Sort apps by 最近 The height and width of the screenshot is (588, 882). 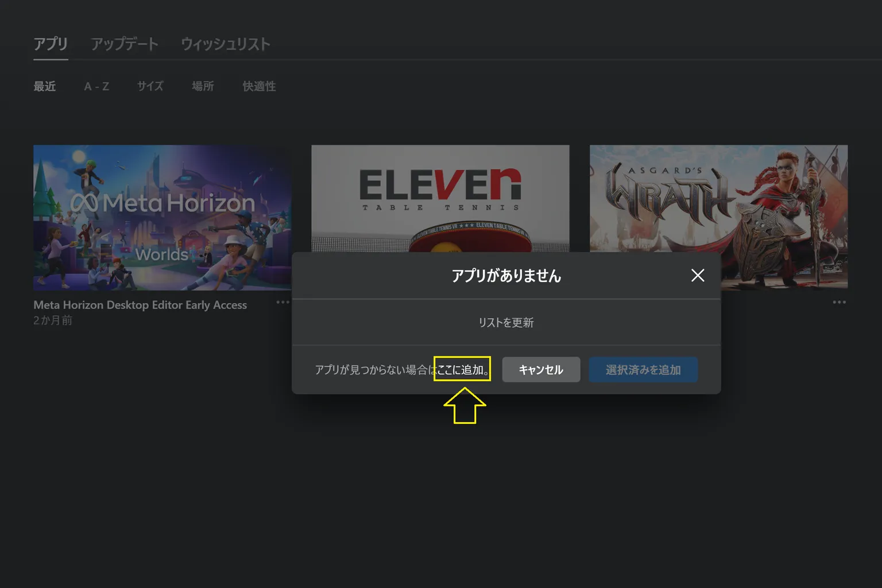coord(45,86)
